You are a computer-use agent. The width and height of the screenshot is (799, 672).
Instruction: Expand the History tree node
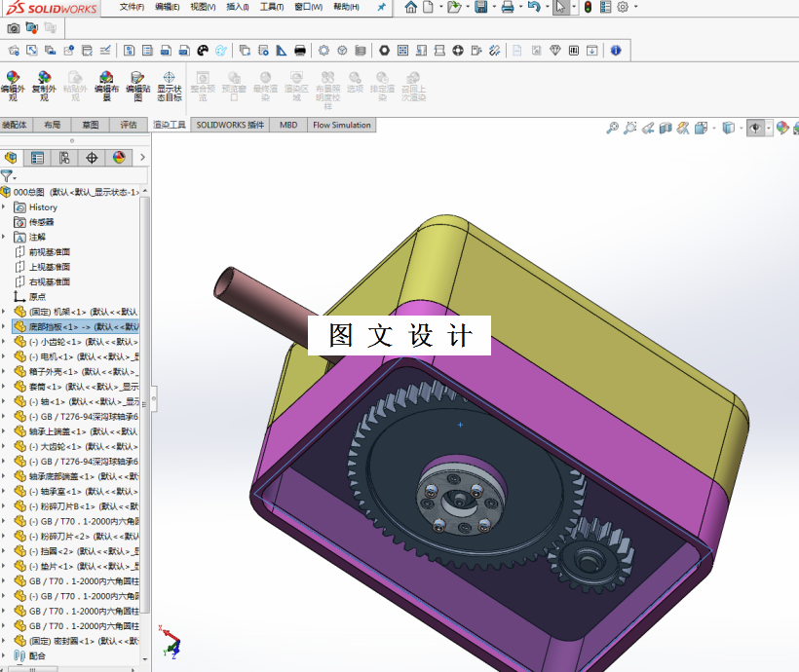(x=4, y=207)
